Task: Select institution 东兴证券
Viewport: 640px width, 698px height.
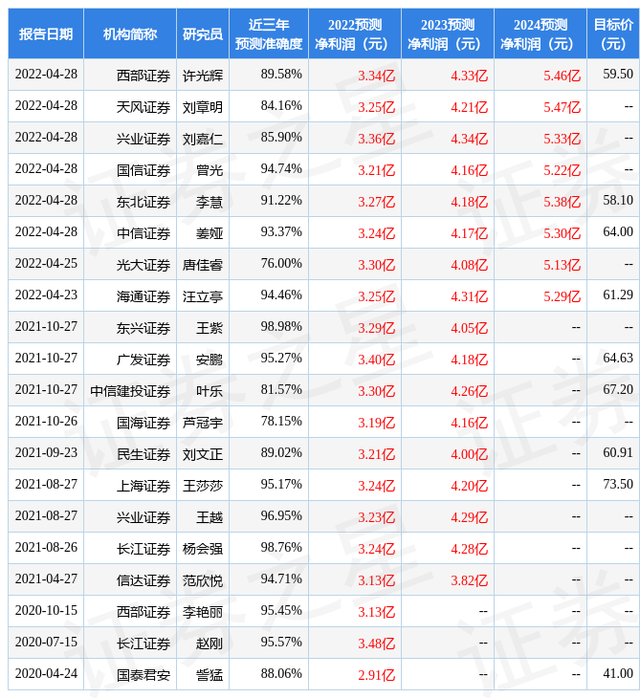Action: pos(143,328)
